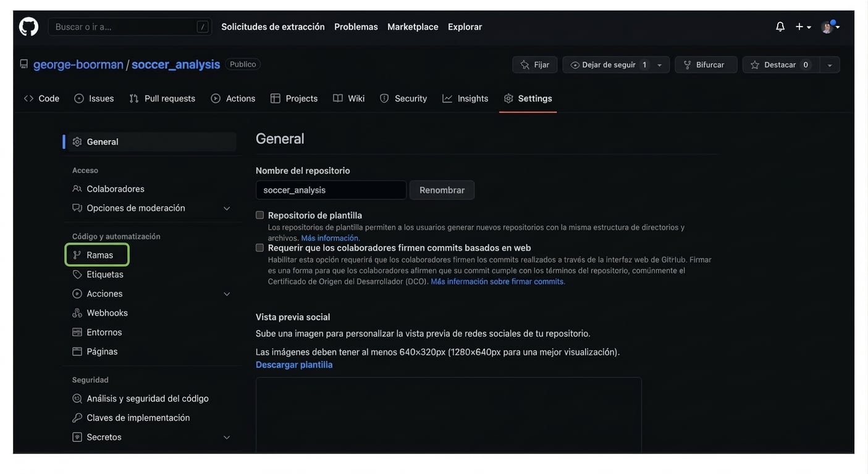Viewport: 868px width, 474px height.
Task: Switch to the Insights tab
Action: pos(465,99)
